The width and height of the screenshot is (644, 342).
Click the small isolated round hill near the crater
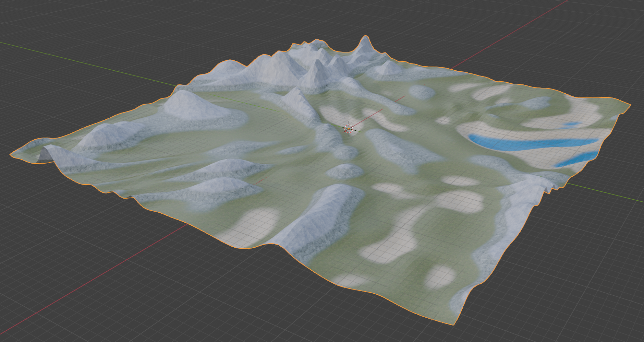pos(422,92)
